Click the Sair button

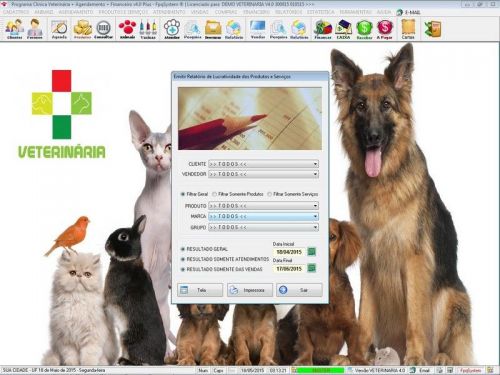tap(299, 290)
